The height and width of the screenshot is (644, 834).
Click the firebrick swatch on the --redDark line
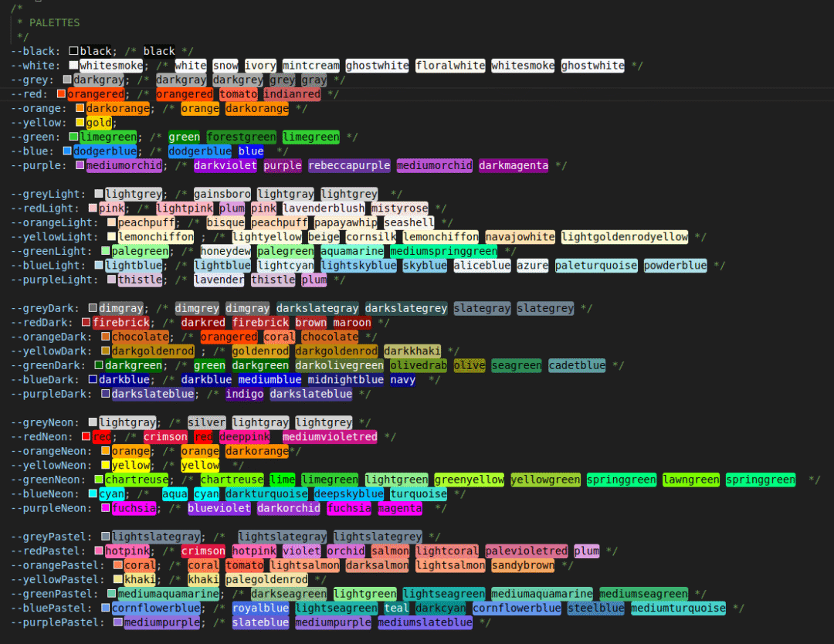(x=85, y=322)
